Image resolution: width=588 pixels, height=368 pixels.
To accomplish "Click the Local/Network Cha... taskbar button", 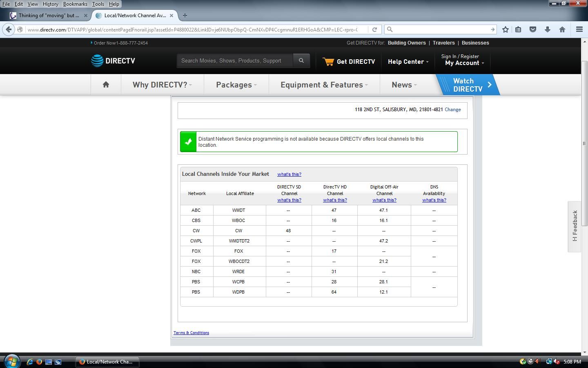I will pos(107,361).
